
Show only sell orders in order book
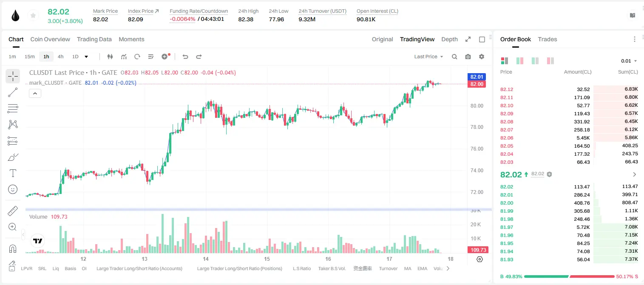(550, 61)
